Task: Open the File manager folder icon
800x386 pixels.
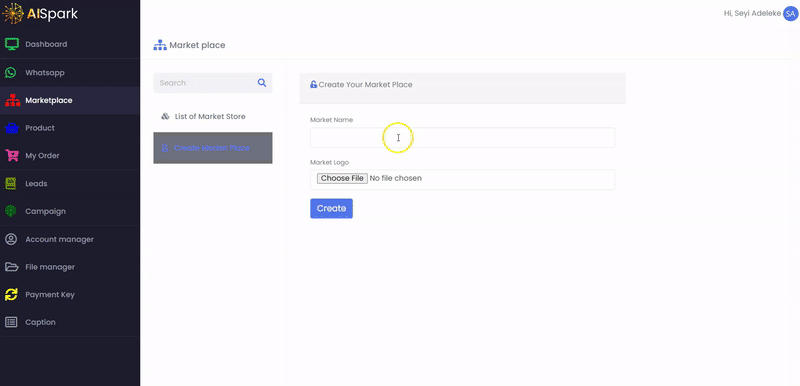Action: [11, 267]
